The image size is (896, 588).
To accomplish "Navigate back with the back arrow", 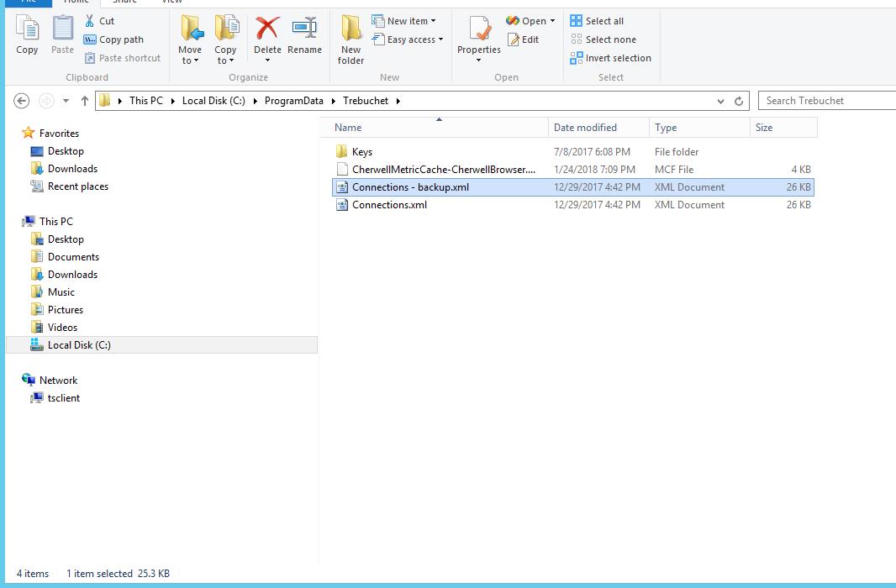I will 22,101.
